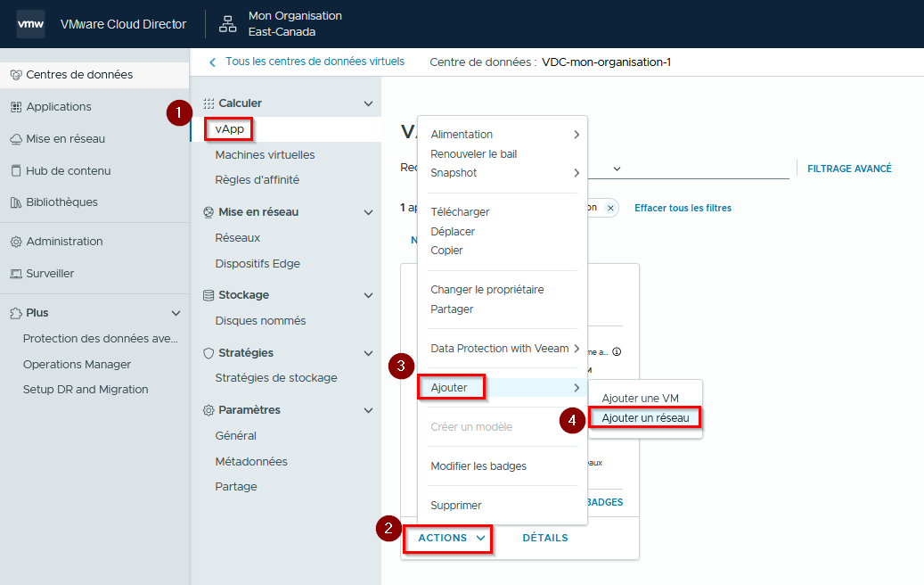Select Changer le propriétaire
924x585 pixels.
(x=487, y=290)
